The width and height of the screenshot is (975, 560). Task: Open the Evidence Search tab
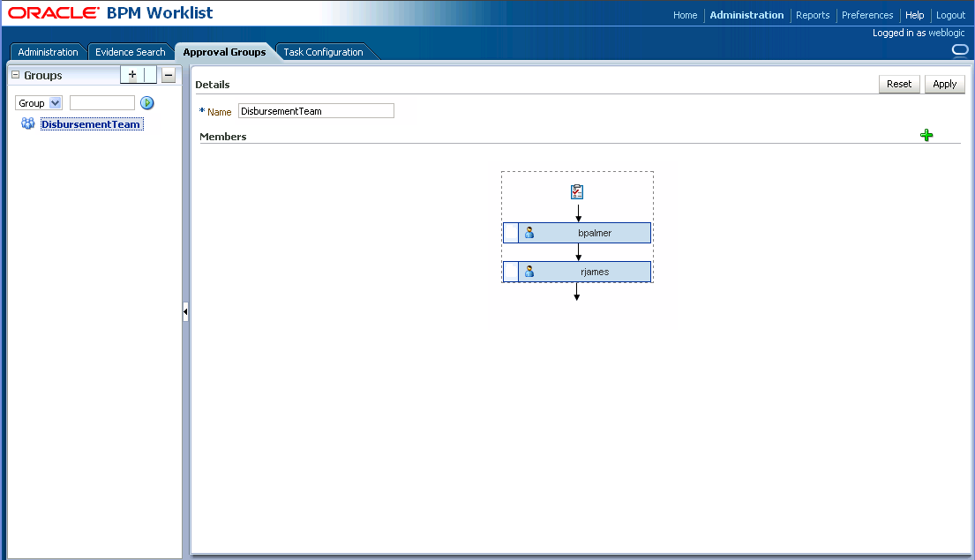tap(130, 51)
